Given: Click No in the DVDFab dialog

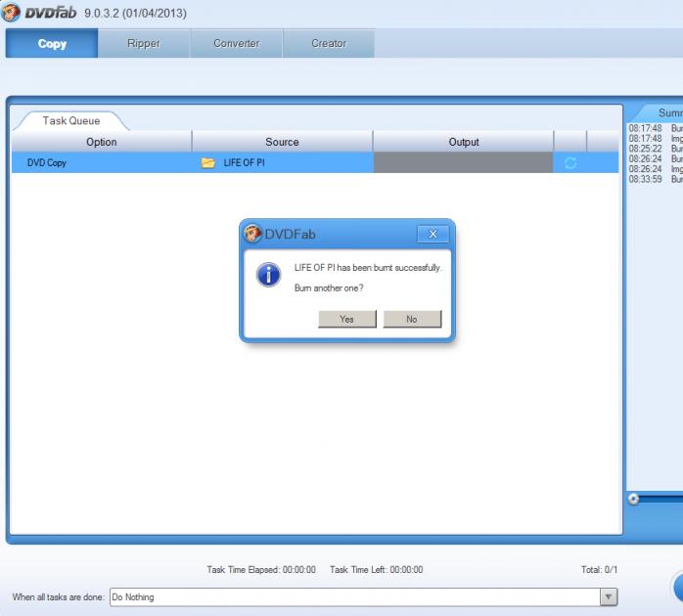Looking at the screenshot, I should coord(412,319).
